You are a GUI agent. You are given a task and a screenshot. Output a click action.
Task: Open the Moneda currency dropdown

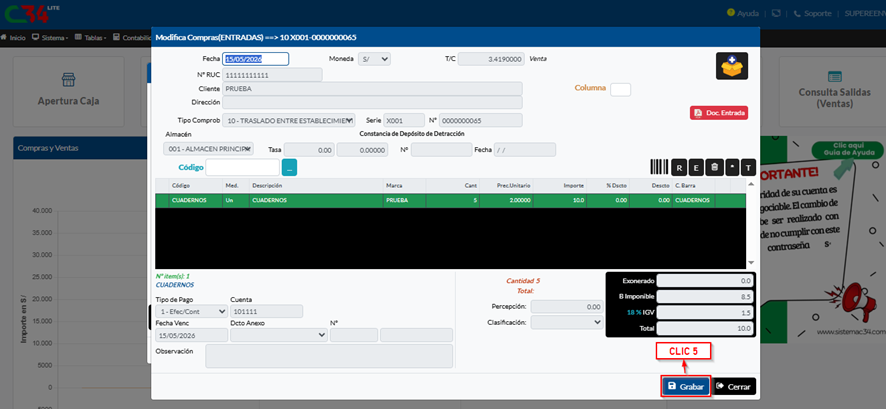click(374, 59)
